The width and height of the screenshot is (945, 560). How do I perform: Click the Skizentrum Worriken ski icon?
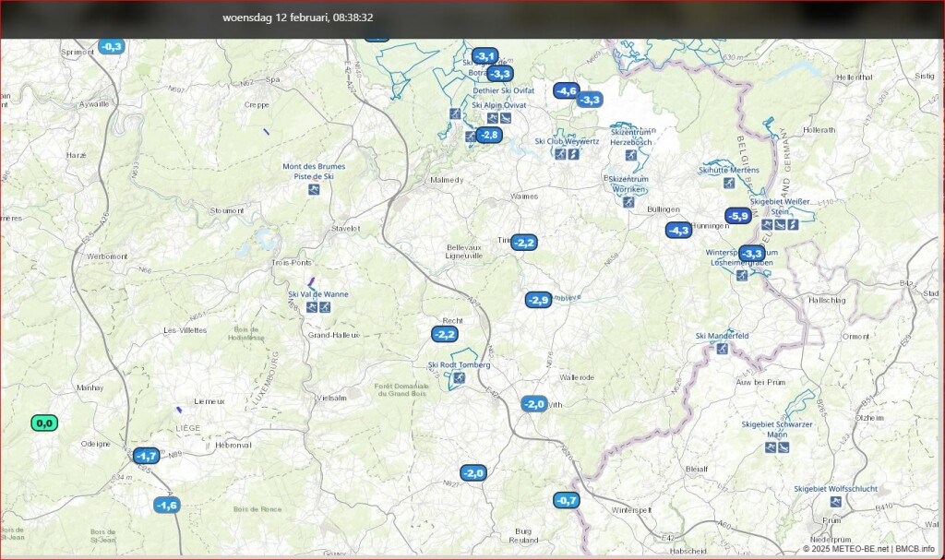(628, 202)
